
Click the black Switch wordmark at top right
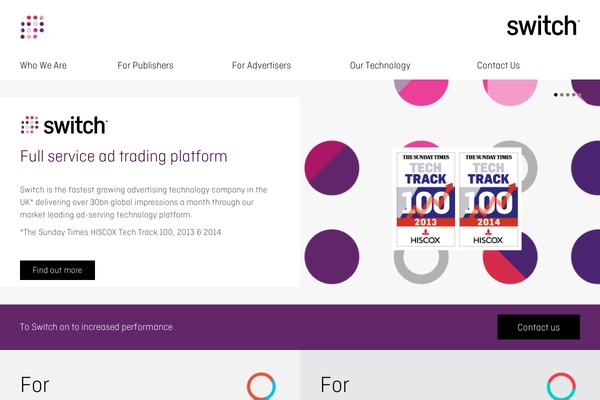[543, 26]
